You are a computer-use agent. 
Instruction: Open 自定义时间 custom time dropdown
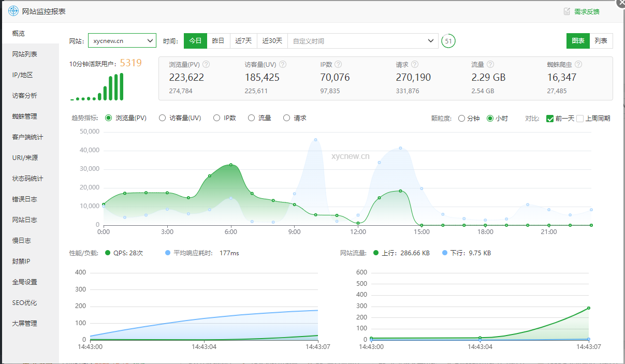[x=363, y=41]
